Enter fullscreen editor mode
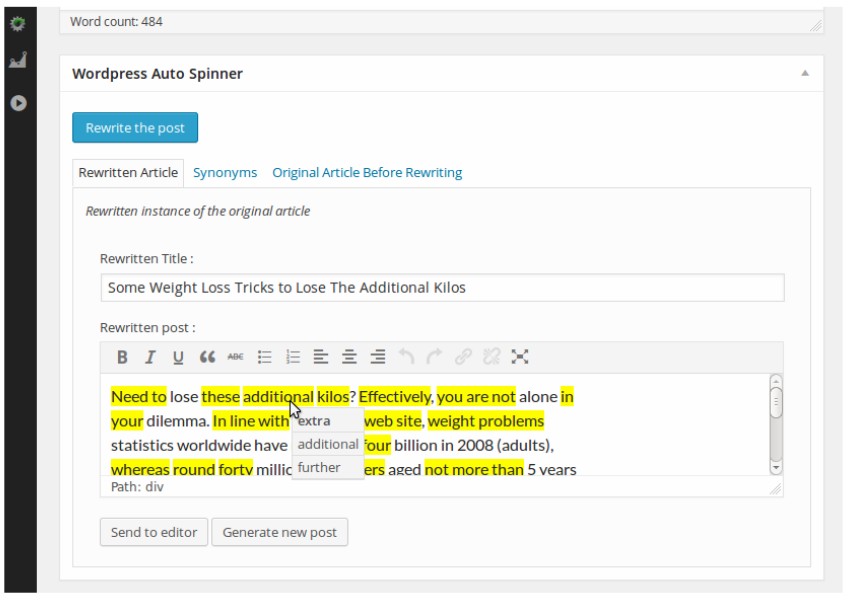The image size is (850, 604). click(519, 357)
